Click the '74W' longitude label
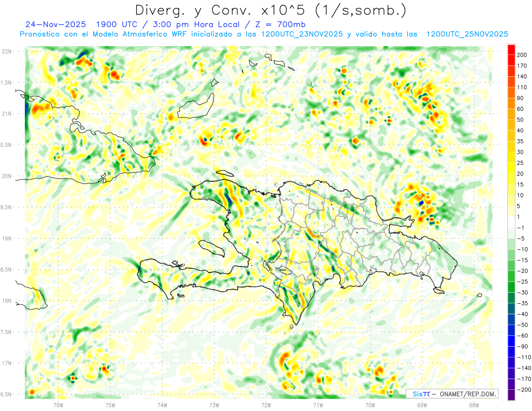This screenshot has width=532, height=411. click(x=162, y=404)
